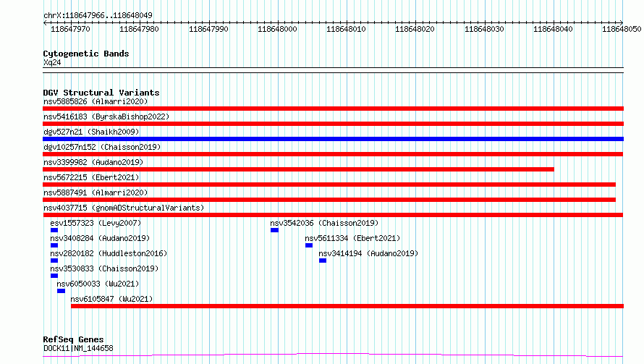Click ruler tick labeled 118648030
This screenshot has height=364, width=644.
point(484,29)
